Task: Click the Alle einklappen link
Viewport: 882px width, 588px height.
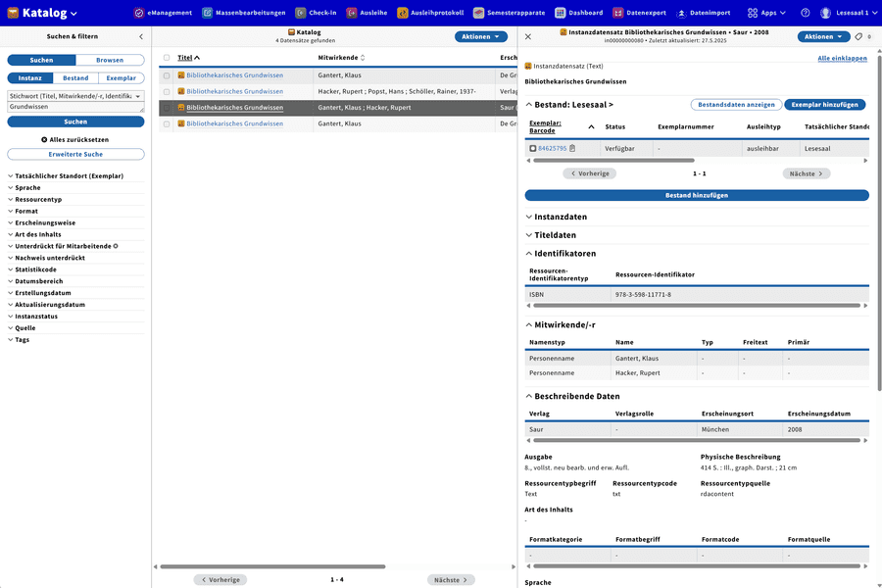Action: coord(842,59)
